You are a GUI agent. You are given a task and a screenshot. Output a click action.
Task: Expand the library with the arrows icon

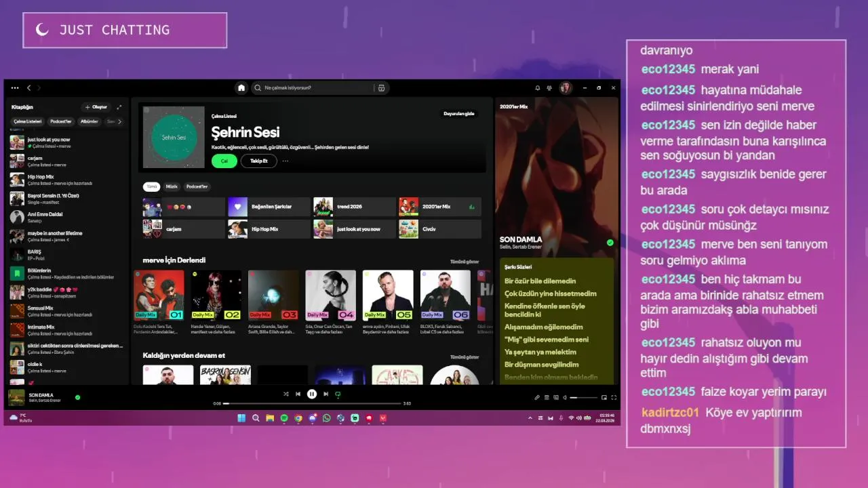click(x=119, y=107)
